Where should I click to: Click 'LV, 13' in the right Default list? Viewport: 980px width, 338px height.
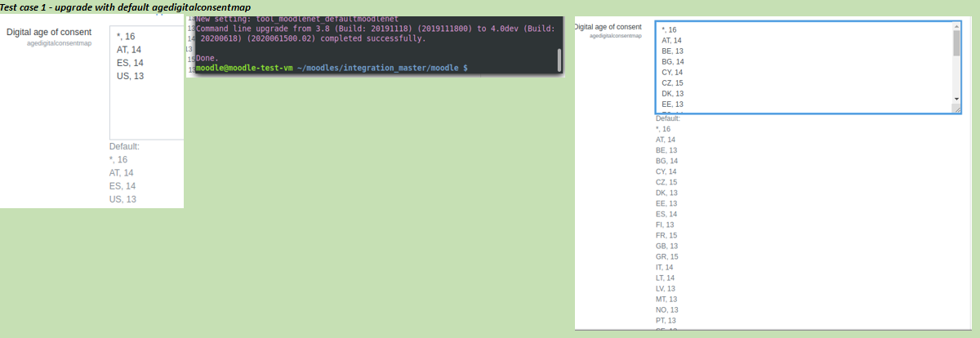[x=666, y=288]
